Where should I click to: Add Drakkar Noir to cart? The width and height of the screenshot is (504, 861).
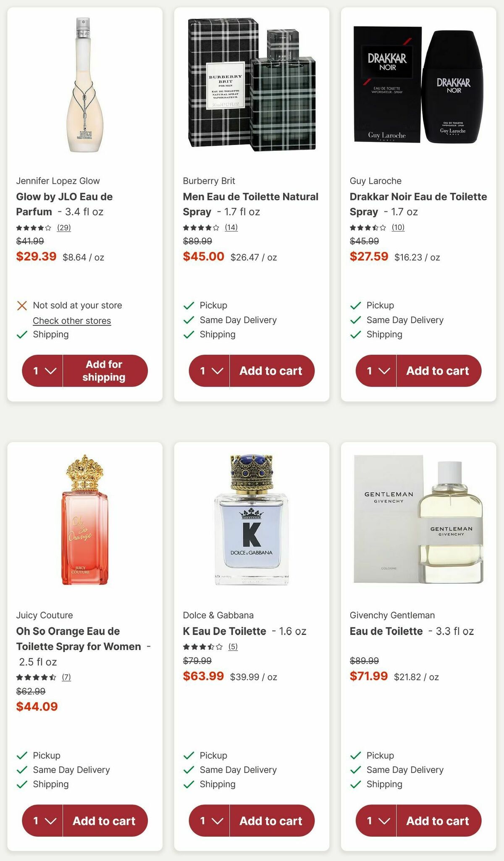coord(438,371)
